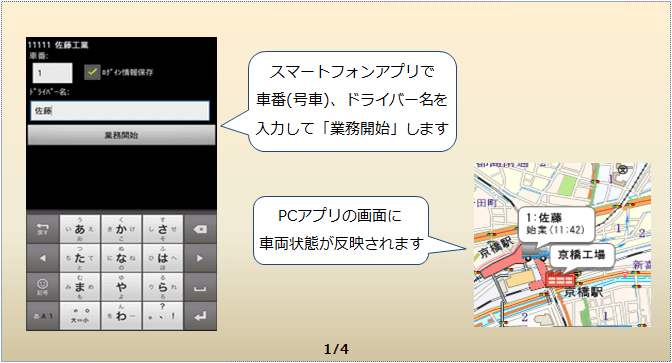Viewport: 672px width, 363px height.
Task: Tap the right arrow cursor key
Action: 200,258
